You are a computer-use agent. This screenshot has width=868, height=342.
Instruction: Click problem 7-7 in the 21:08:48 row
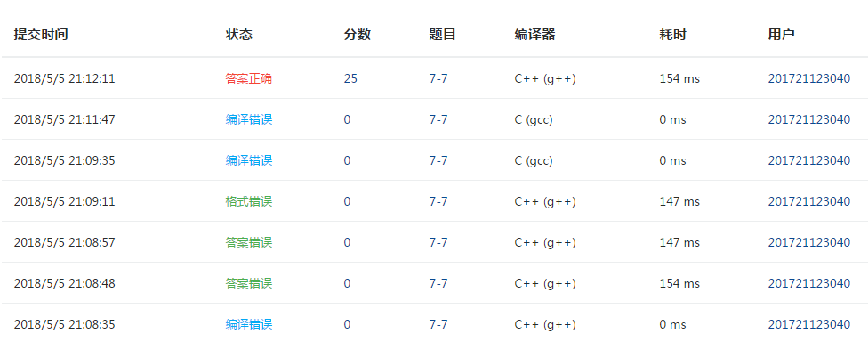click(438, 284)
